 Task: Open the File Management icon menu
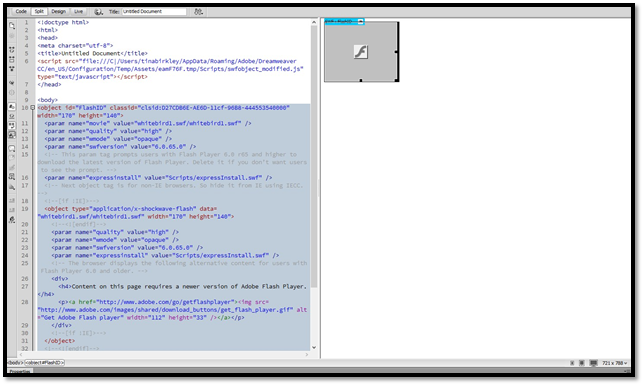point(198,11)
